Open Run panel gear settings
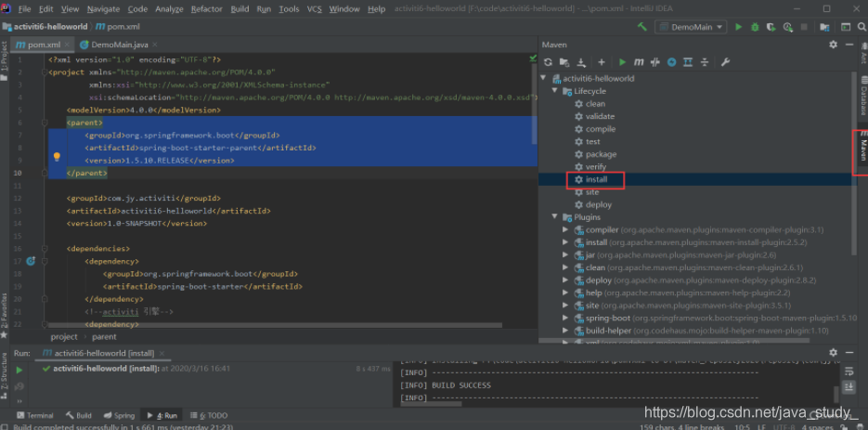The image size is (868, 430). [x=833, y=352]
